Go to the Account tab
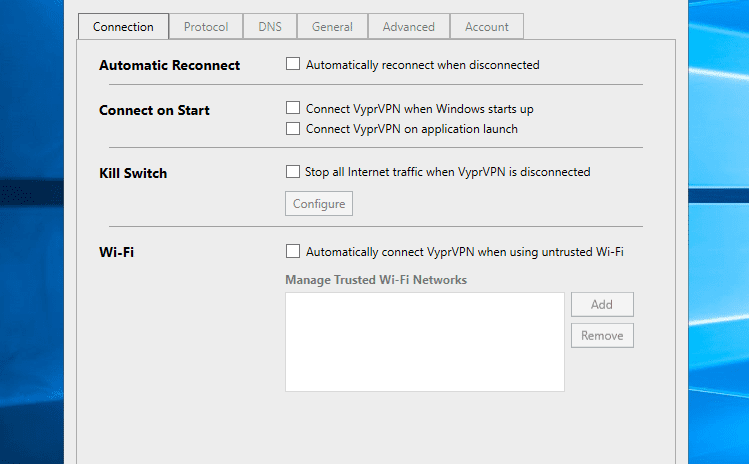 (x=487, y=27)
